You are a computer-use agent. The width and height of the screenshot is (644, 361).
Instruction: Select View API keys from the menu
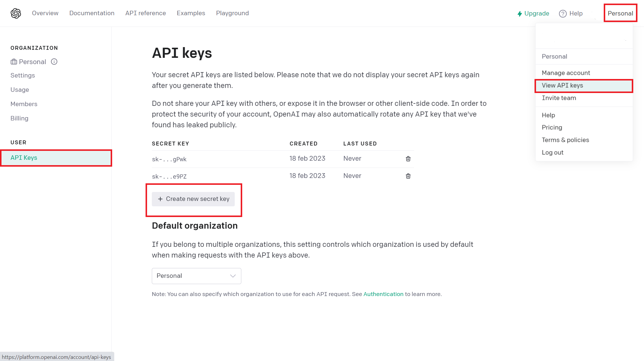tap(562, 86)
